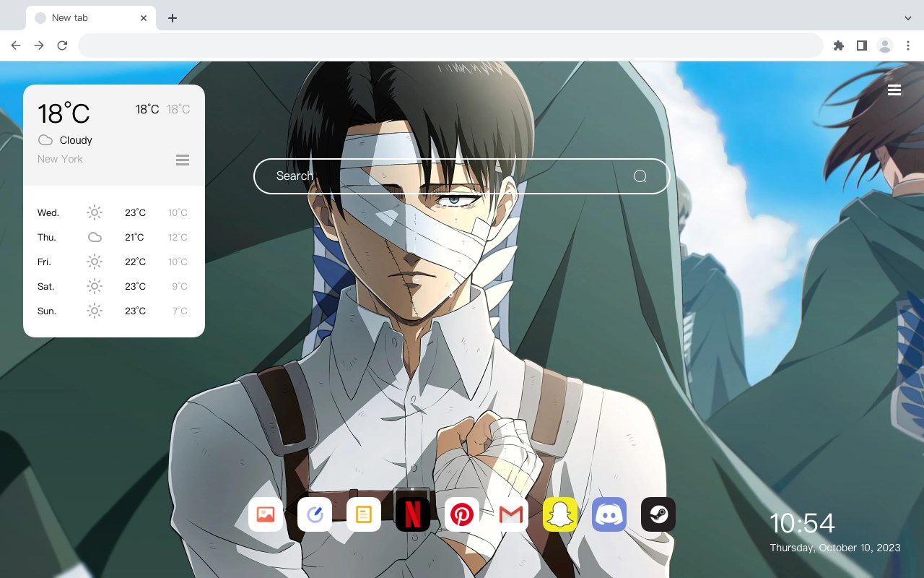Screen dimensions: 924x578
Task: Click the 7°C low in the Sun. row
Action: (x=180, y=311)
